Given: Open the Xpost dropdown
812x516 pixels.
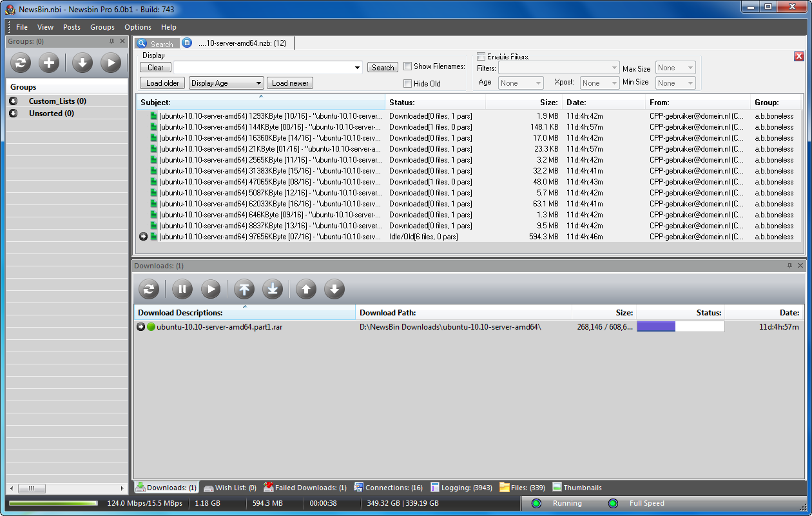Looking at the screenshot, I should (x=615, y=83).
